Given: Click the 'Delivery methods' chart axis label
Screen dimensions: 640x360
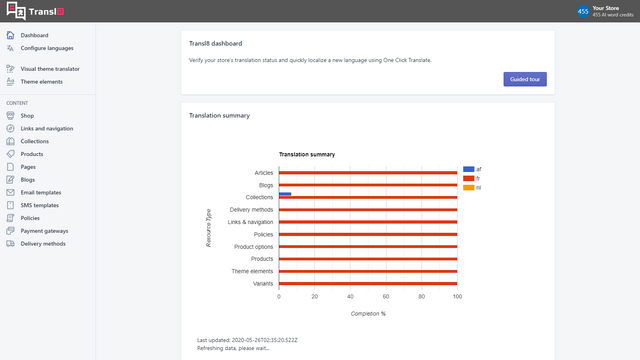Looking at the screenshot, I should click(251, 210).
